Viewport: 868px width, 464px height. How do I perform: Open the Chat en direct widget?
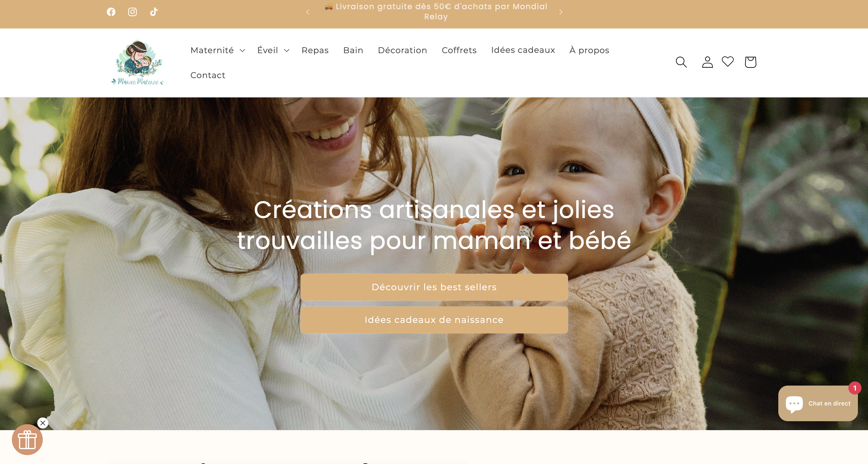tap(818, 403)
